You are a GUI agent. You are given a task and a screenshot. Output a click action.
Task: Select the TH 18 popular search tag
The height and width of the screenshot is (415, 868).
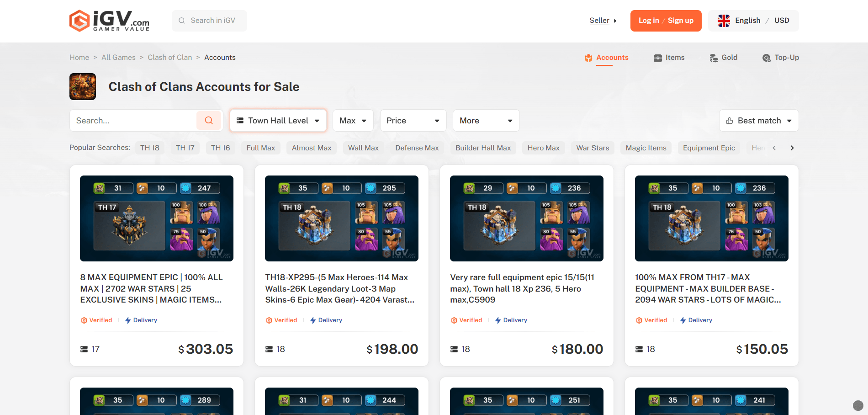tap(150, 148)
